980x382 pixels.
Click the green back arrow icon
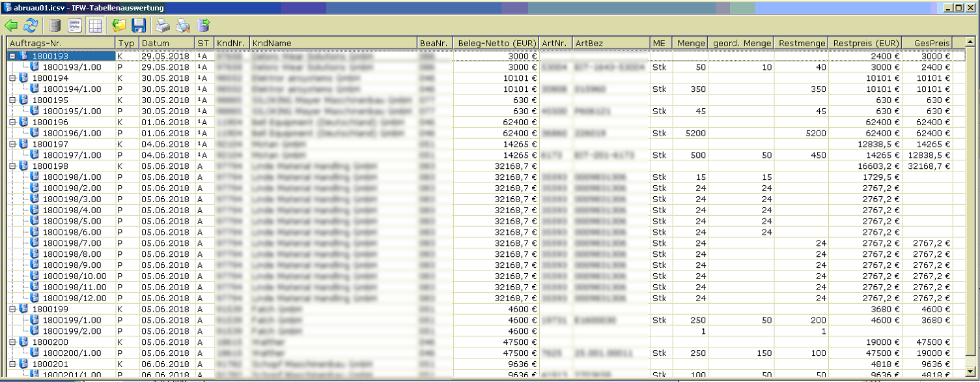[11, 25]
